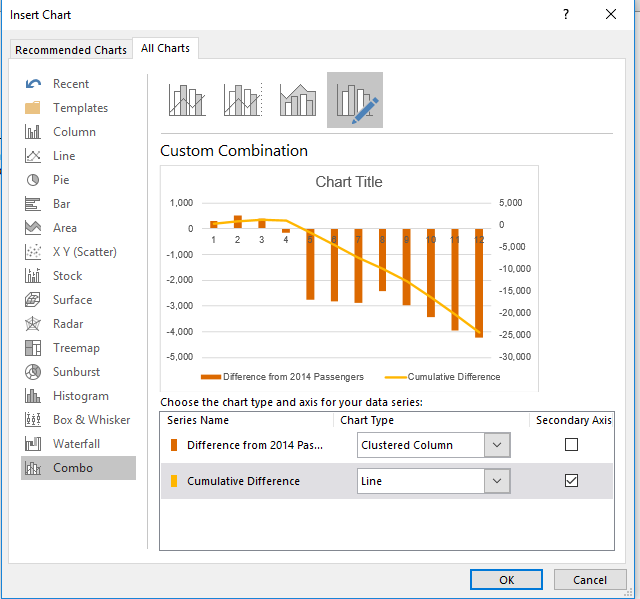640x599 pixels.
Task: Switch to the Recommended Charts tab
Action: click(71, 50)
